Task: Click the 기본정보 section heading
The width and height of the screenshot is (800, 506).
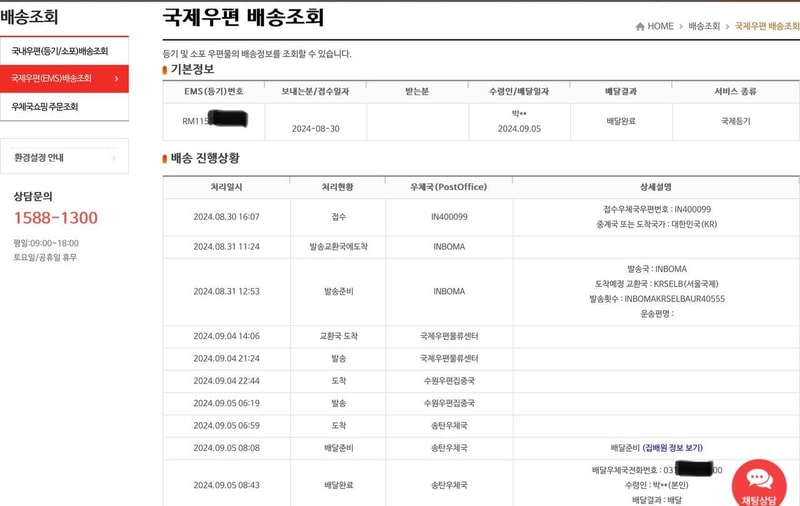Action: click(192, 69)
